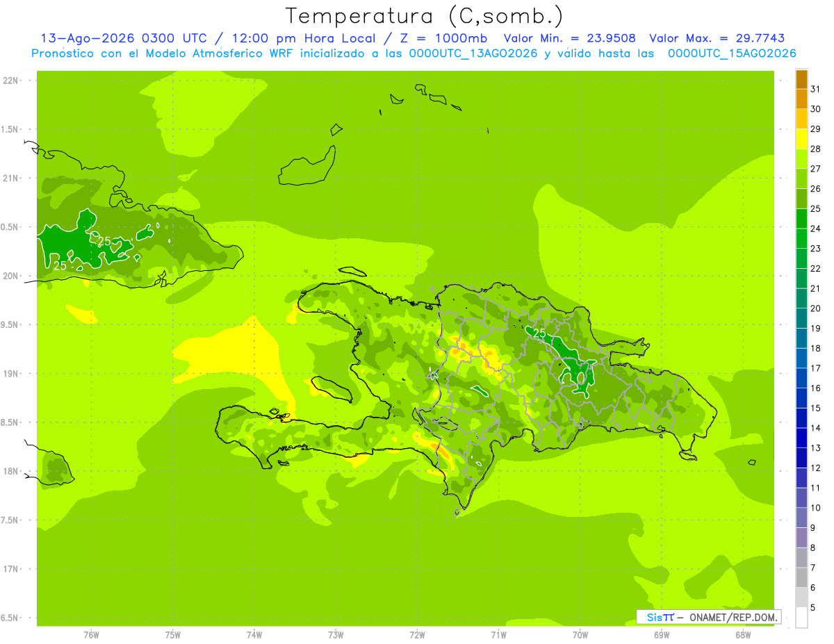
Task: Select the '74W' longitude label
Action: pos(254,635)
